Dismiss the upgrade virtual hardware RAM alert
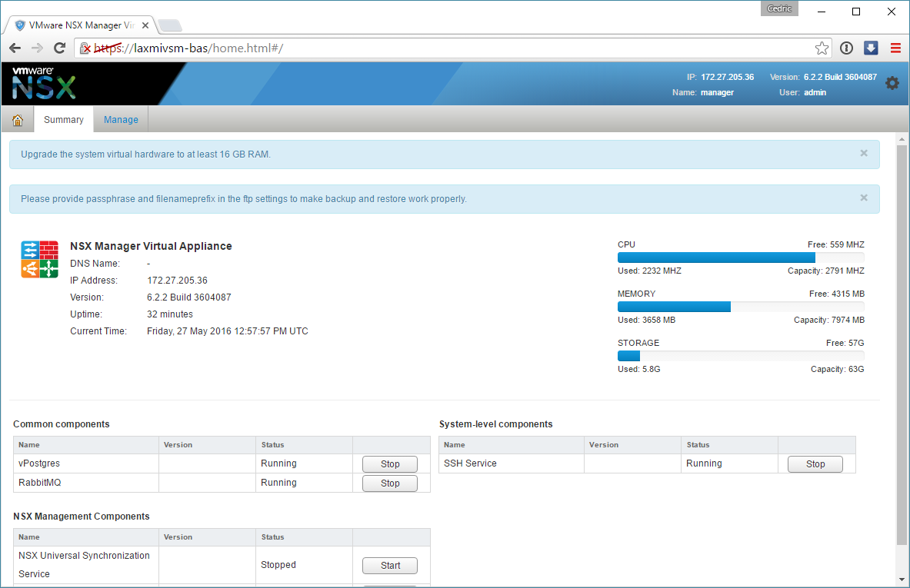The height and width of the screenshot is (588, 910). pos(864,153)
